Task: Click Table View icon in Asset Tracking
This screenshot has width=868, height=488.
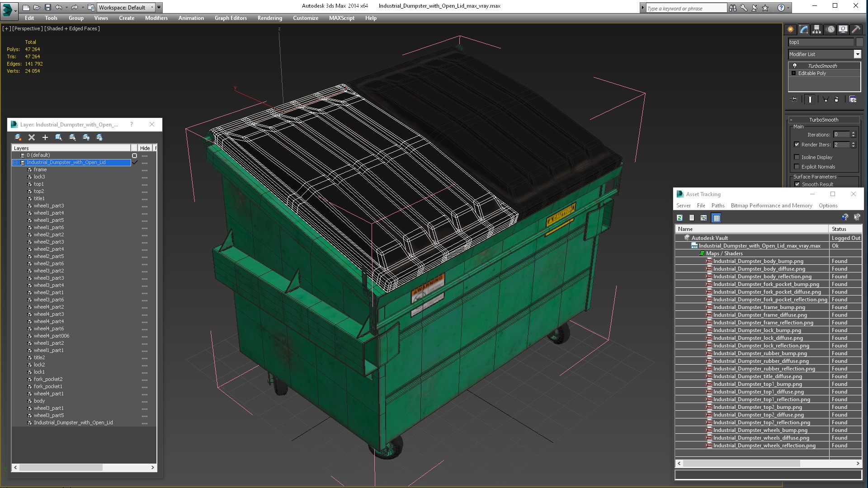Action: 716,218
